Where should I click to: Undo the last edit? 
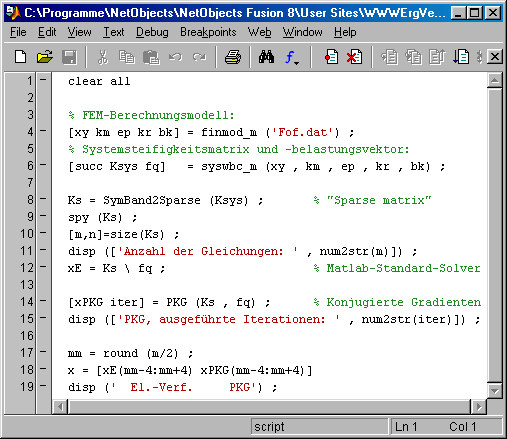[175, 57]
